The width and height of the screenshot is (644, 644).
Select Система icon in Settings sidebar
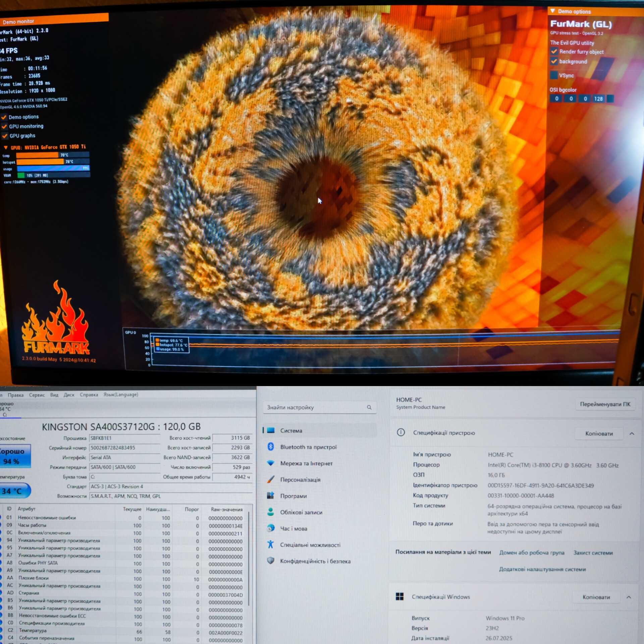point(271,430)
